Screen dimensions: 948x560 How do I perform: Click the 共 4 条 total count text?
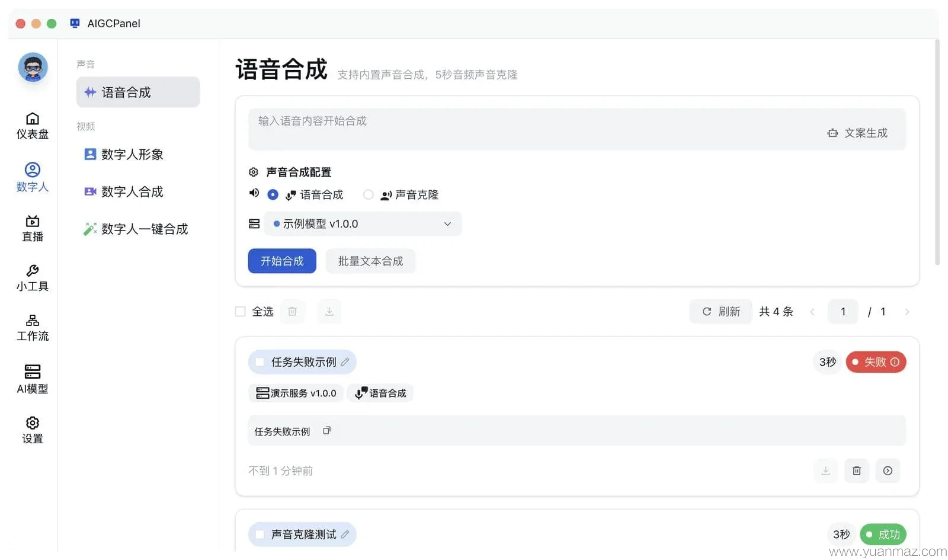776,312
